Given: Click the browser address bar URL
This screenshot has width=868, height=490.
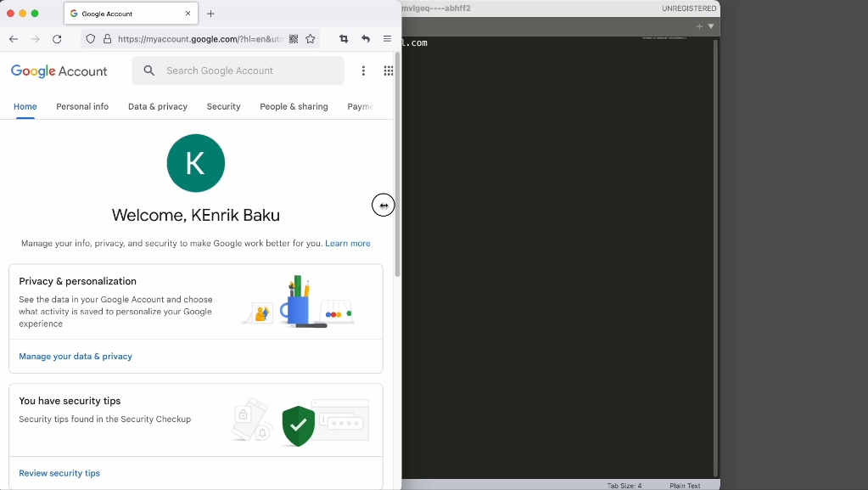Looking at the screenshot, I should [200, 39].
